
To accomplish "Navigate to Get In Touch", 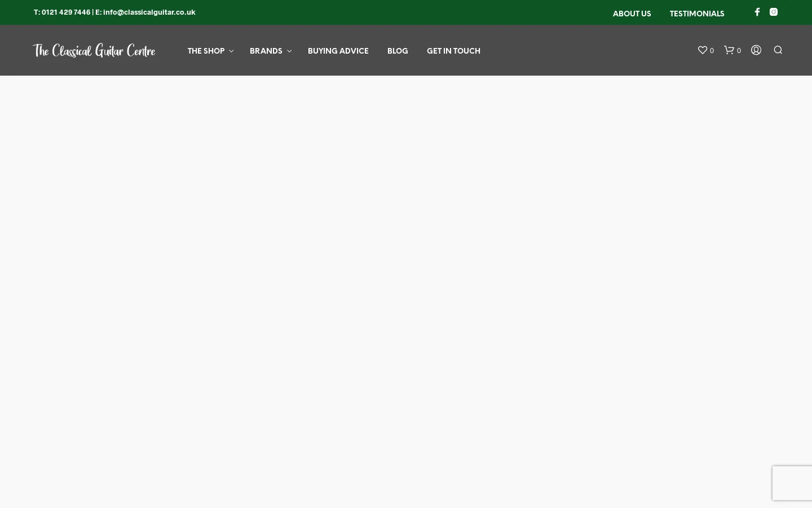I will 453,51.
